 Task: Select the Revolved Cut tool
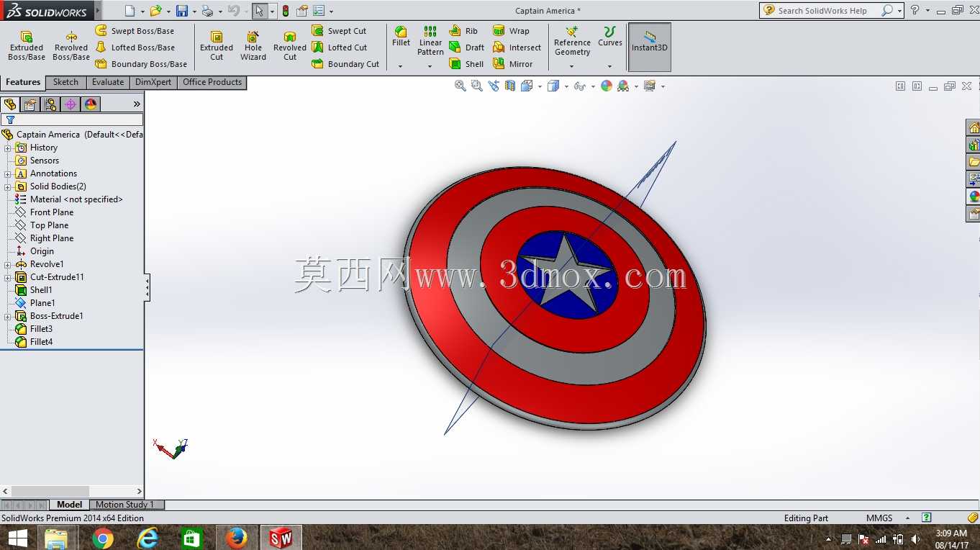click(x=290, y=46)
